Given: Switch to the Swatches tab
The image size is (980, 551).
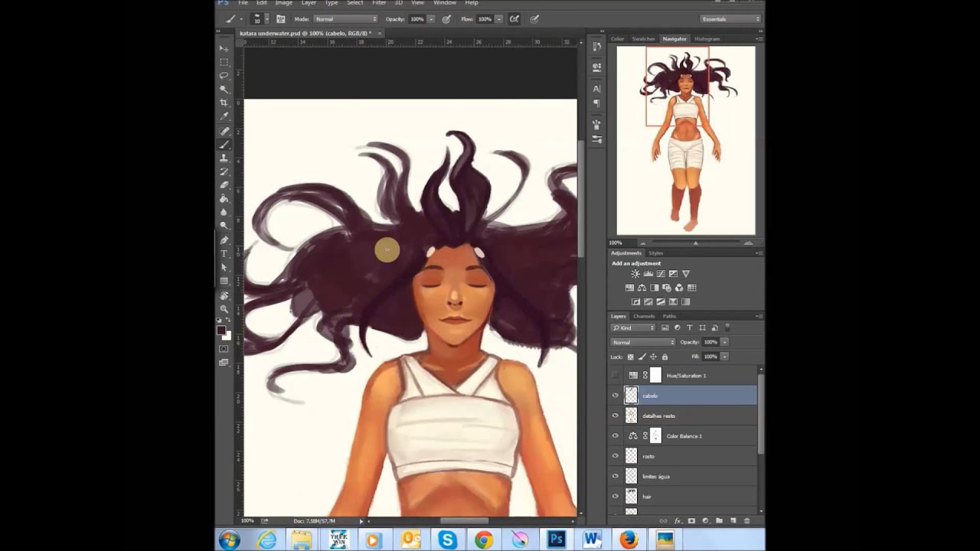Looking at the screenshot, I should click(x=643, y=38).
